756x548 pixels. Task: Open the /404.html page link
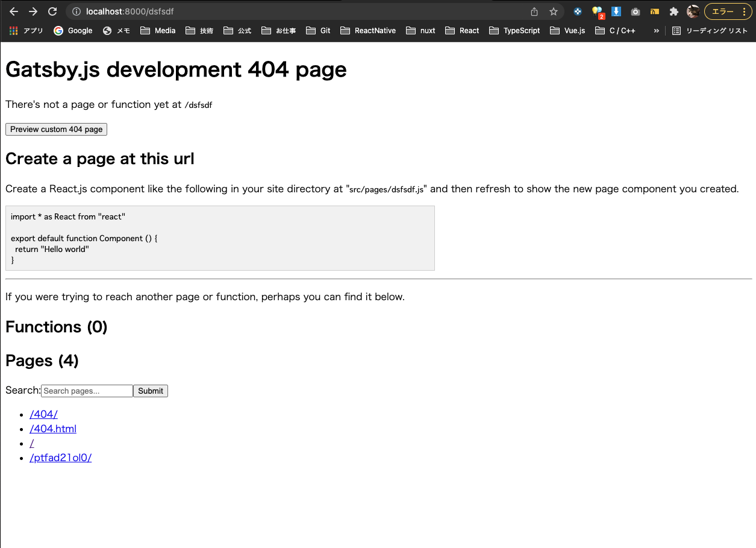pos(53,429)
